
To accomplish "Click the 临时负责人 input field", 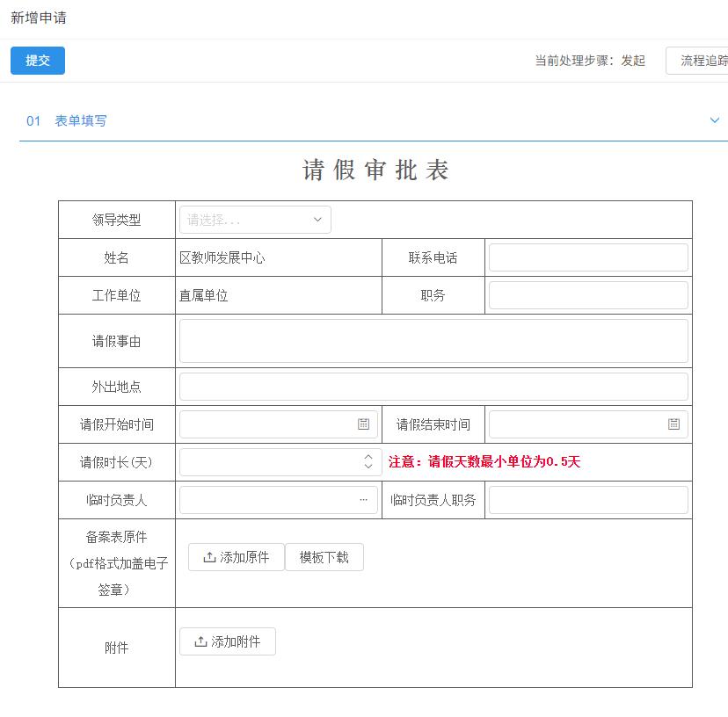I will tap(279, 500).
